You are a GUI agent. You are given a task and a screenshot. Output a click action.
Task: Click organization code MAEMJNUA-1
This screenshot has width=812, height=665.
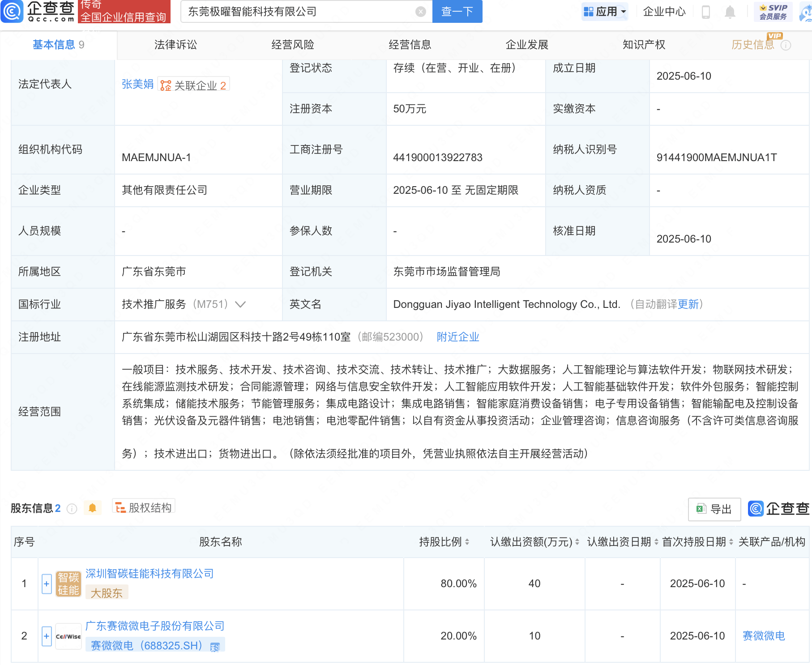156,158
